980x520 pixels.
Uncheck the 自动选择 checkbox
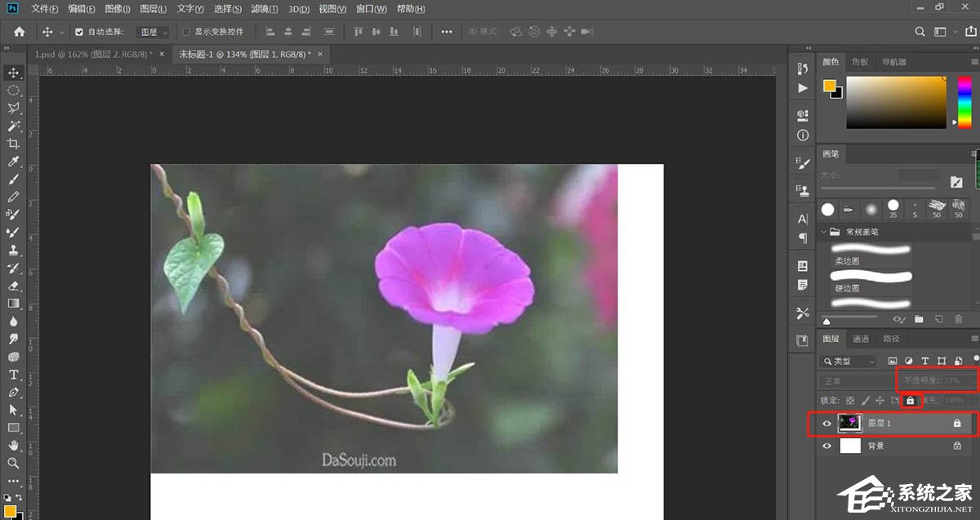tap(79, 33)
